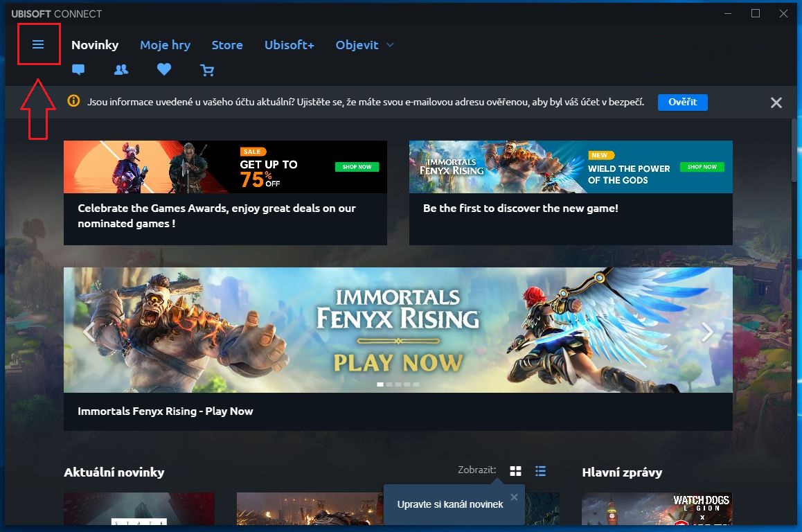Close the 'Upravte si kanál novinek' tooltip

tap(514, 497)
